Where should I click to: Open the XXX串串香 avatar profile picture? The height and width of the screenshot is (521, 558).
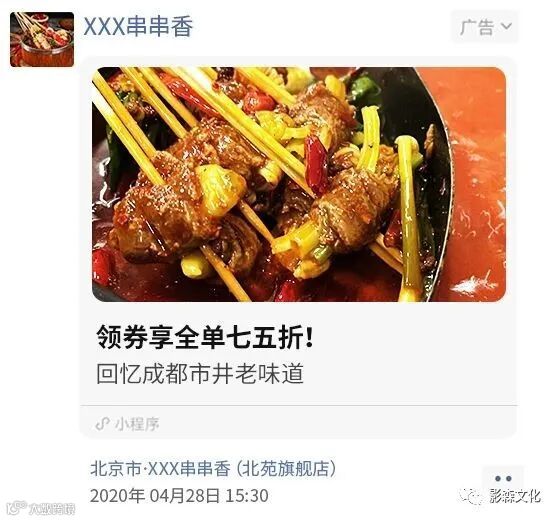[x=42, y=40]
